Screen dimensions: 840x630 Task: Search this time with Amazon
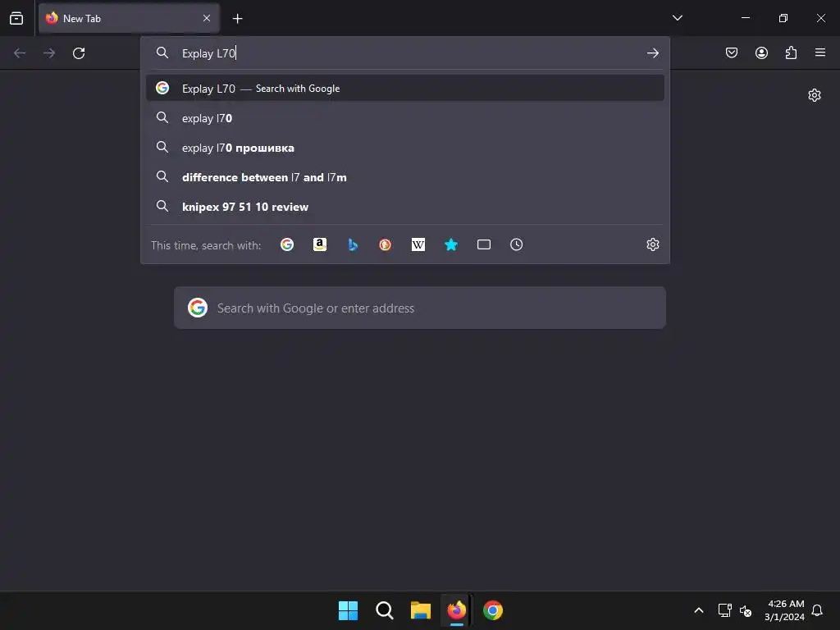[320, 244]
